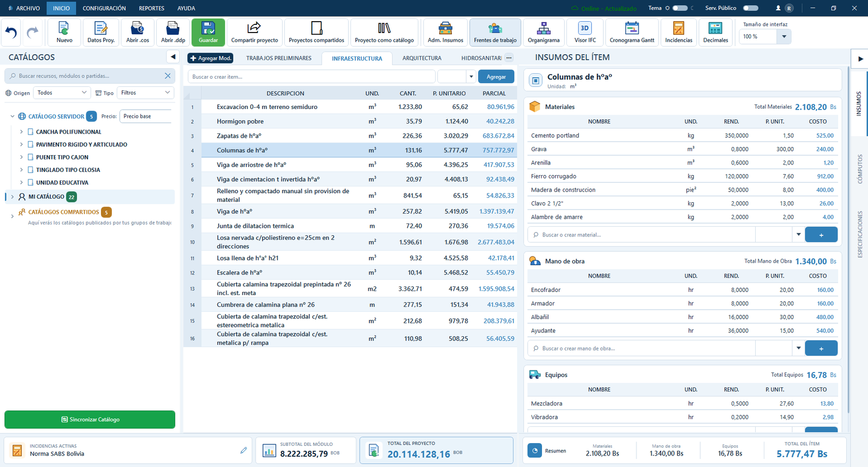Toggle the Tema light/dark switch

(680, 8)
